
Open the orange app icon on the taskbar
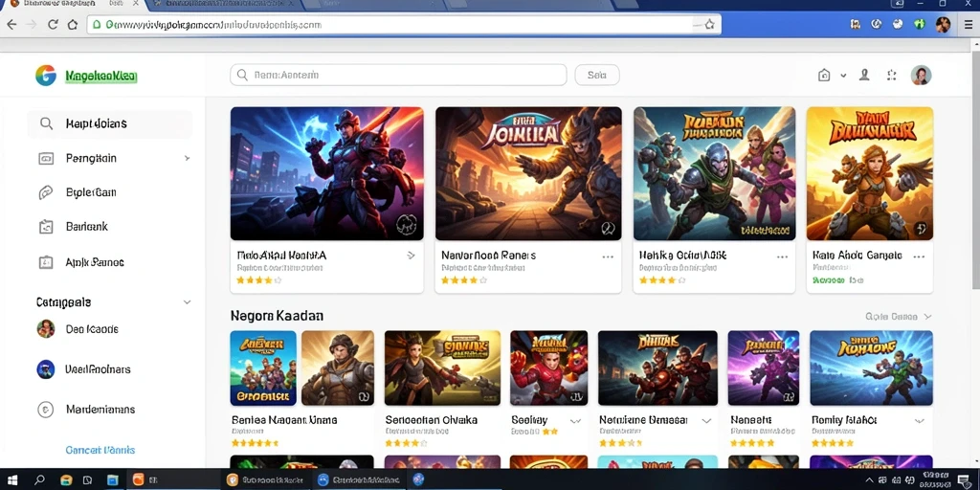(138, 479)
